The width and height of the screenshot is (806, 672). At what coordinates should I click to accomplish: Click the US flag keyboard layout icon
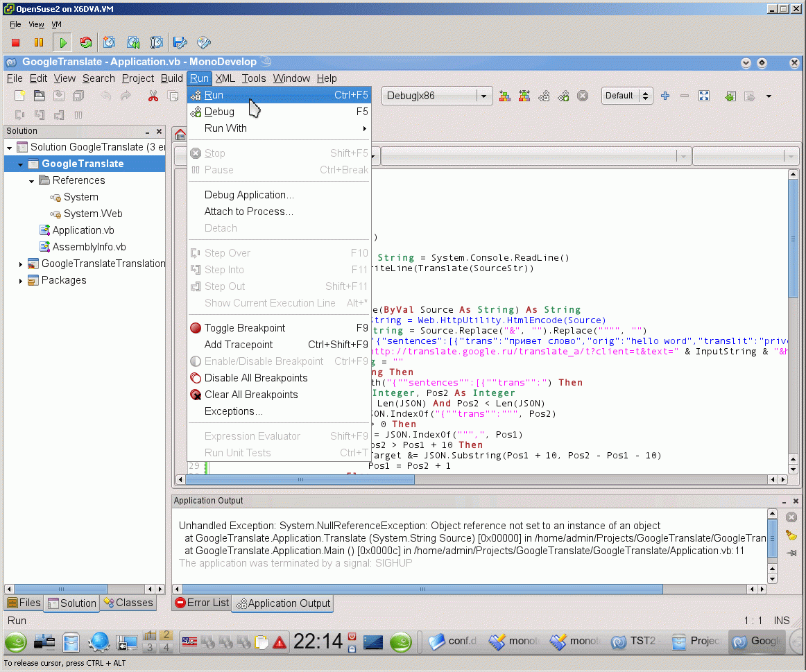coord(189,641)
